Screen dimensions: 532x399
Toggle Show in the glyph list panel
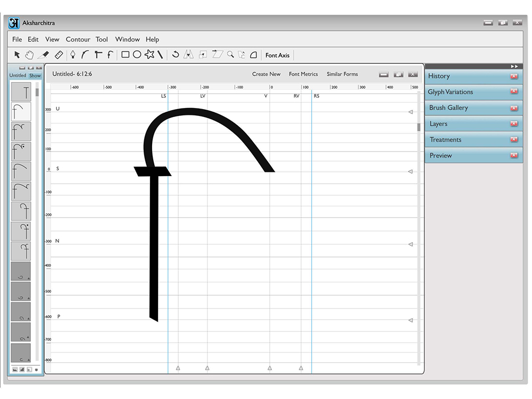tap(35, 76)
